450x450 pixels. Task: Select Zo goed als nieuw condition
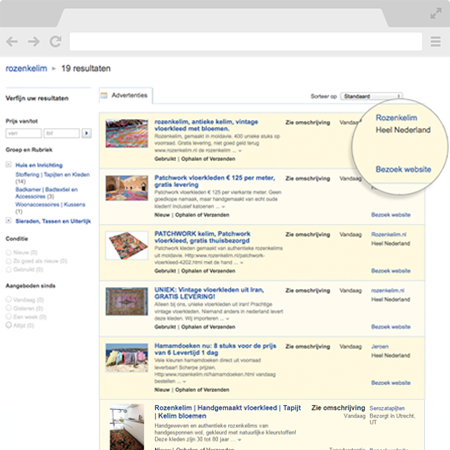[x=9, y=261]
